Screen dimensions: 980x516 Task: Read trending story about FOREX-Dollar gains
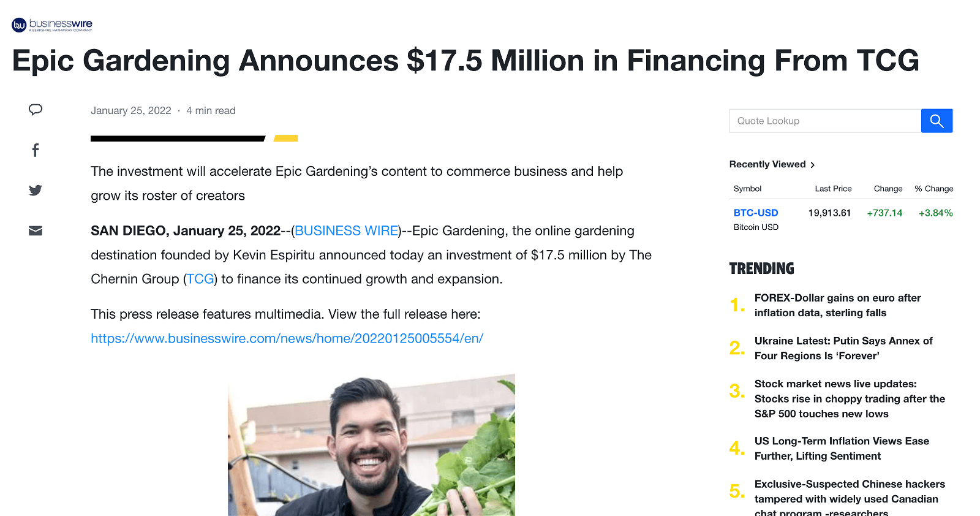pos(837,305)
